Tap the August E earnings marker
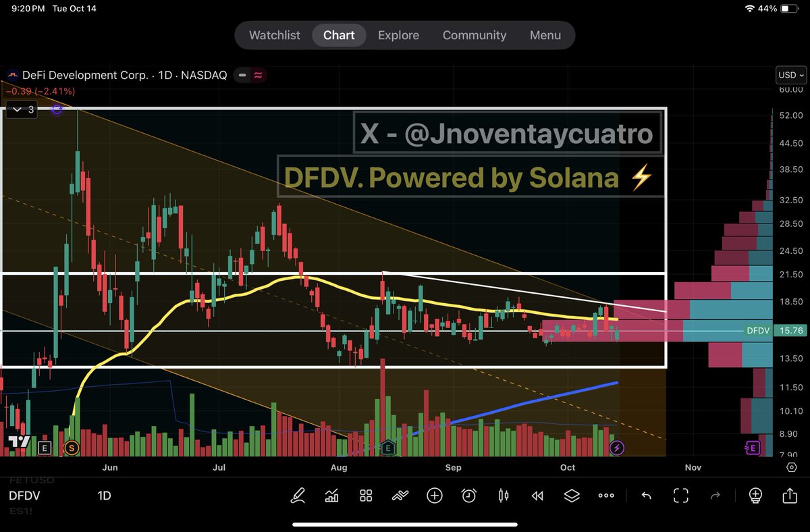The image size is (810, 532). point(388,447)
